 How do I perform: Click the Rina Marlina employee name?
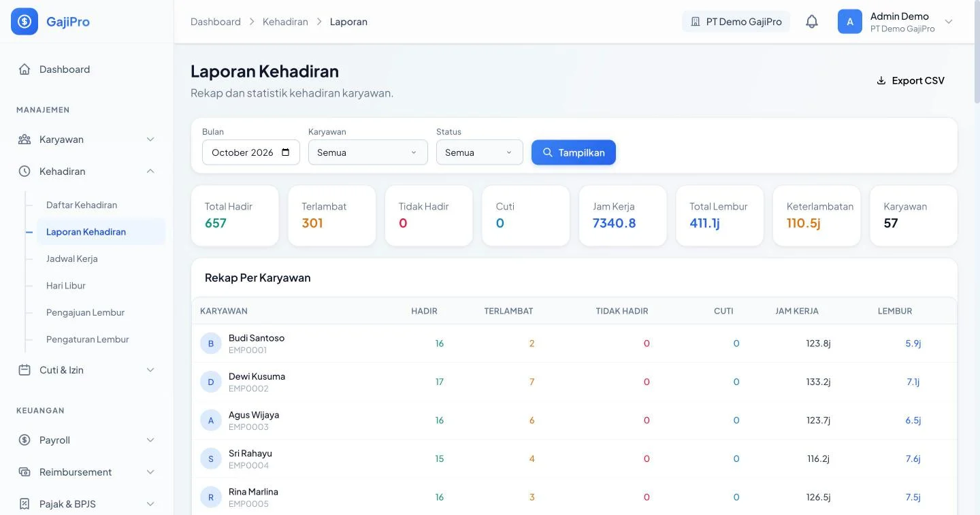tap(253, 492)
